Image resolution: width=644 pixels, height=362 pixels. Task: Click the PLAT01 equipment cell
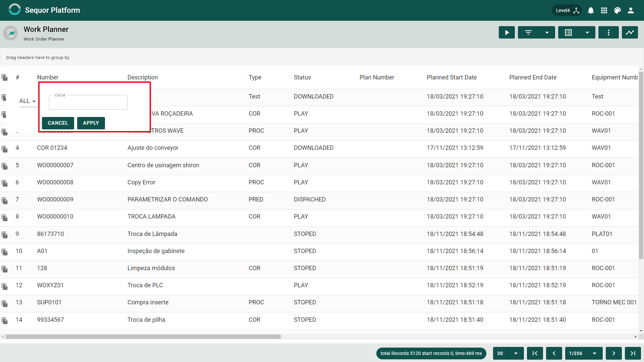602,234
